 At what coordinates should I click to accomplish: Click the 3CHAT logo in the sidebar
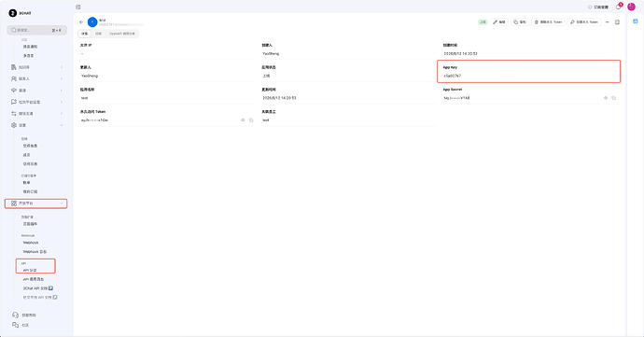20,13
